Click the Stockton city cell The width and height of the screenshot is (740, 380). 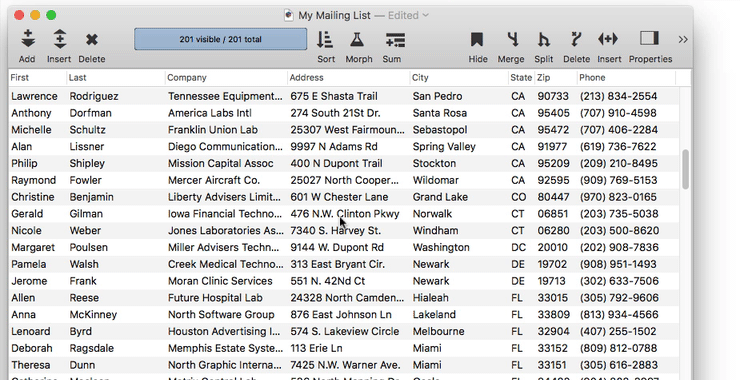(x=434, y=164)
